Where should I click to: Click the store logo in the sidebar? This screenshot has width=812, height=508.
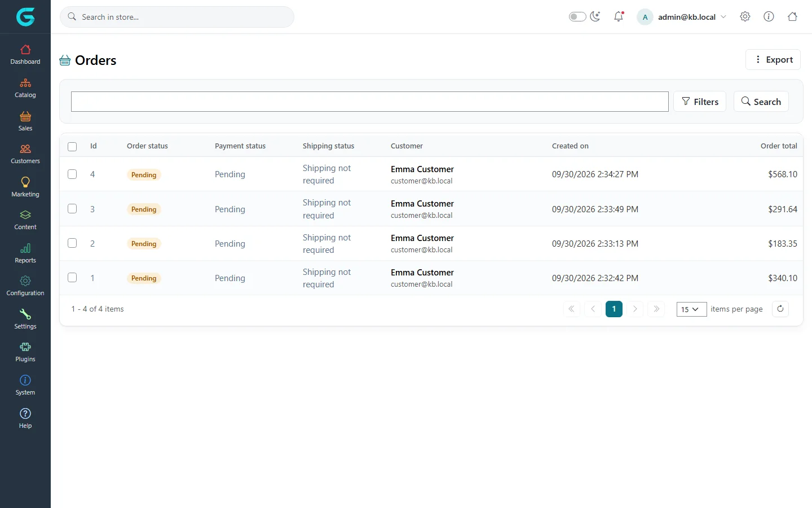point(25,17)
